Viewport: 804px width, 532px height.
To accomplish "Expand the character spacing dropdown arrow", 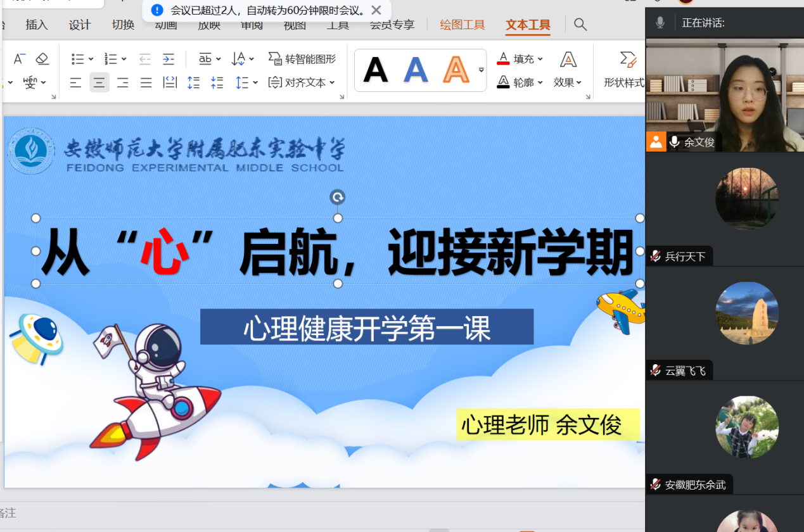I will pos(219,59).
